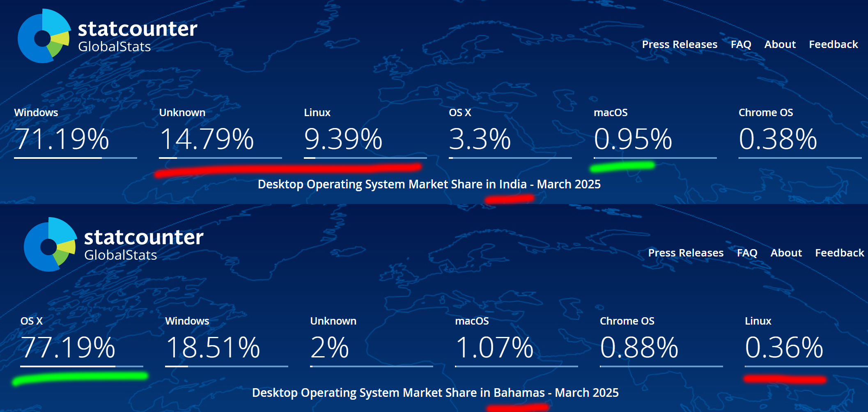Select the 18.51% Windows value

pyautogui.click(x=213, y=347)
